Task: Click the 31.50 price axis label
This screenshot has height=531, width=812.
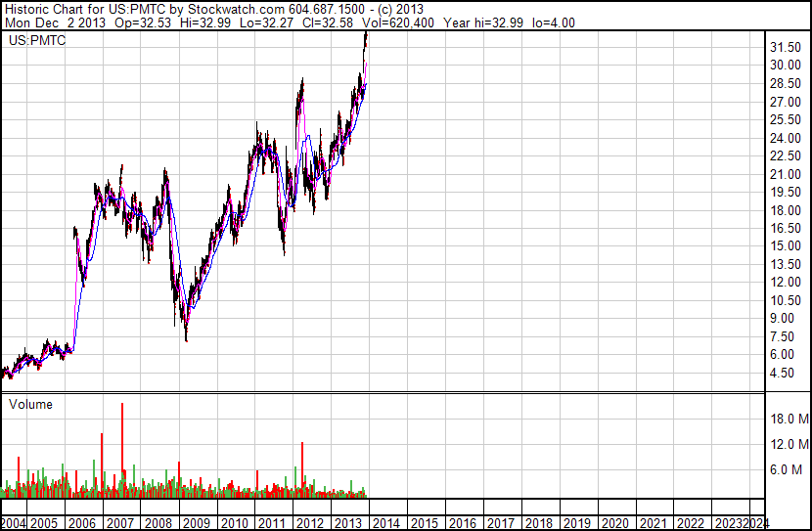Action: click(786, 47)
